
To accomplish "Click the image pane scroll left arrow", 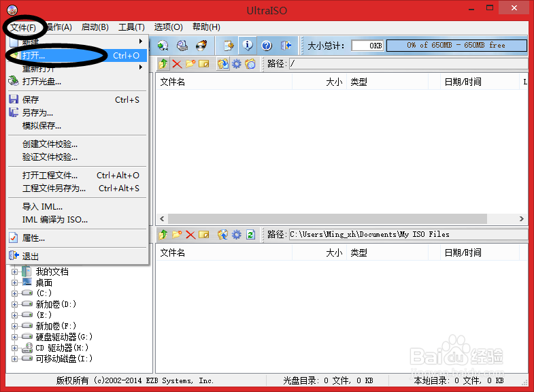I will [x=162, y=218].
